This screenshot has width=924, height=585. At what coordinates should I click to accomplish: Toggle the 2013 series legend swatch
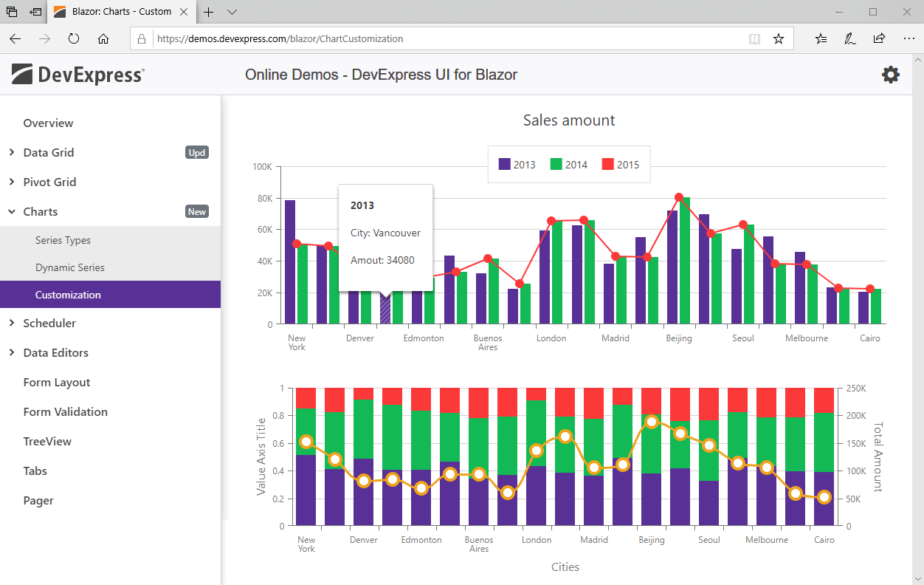(505, 165)
